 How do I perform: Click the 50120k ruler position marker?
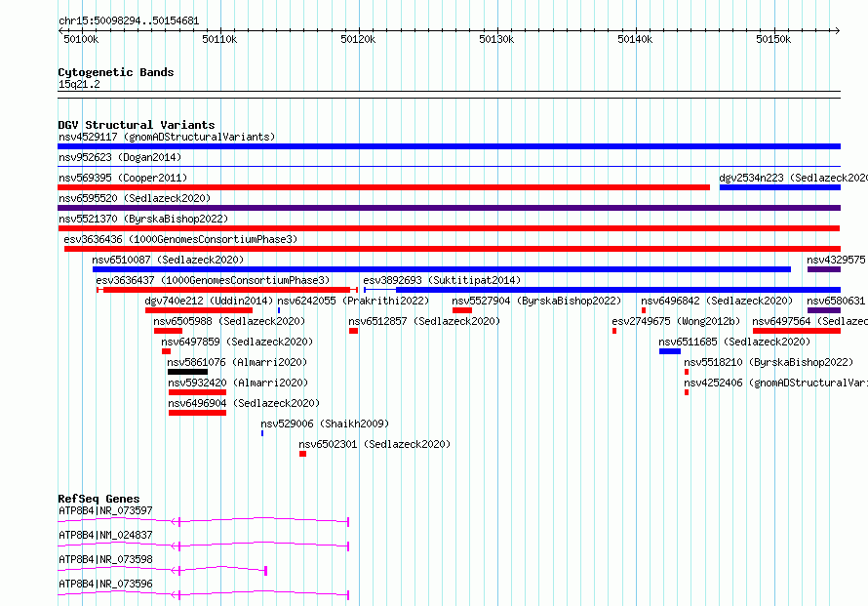[x=358, y=39]
